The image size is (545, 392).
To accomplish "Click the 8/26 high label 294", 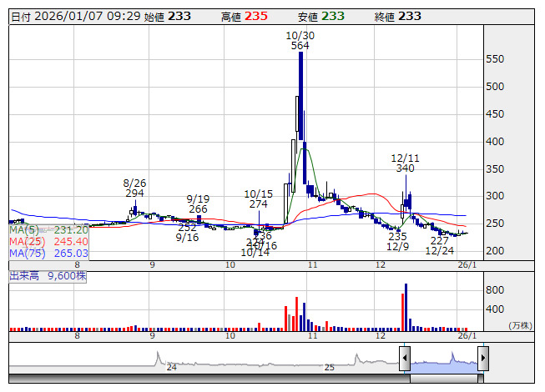I will pyautogui.click(x=135, y=193).
